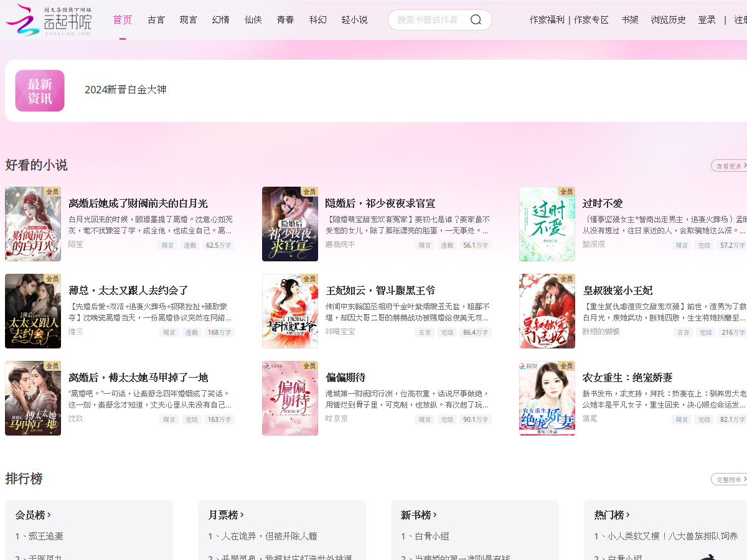
Task: Open title 离婚后她成了财阀前夫的白月光
Action: 138,203
